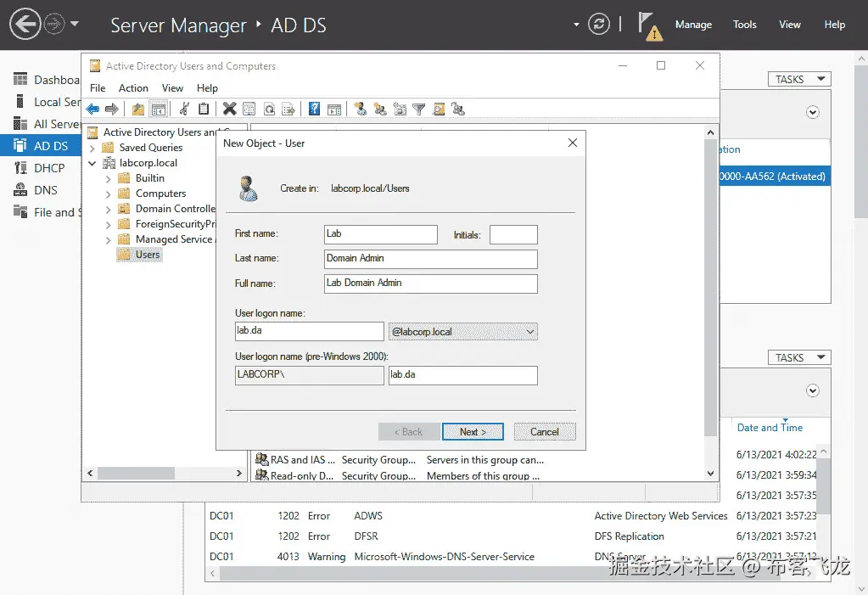The image size is (868, 595).
Task: Toggle the Show/Hide Console Tree icon
Action: (x=159, y=109)
